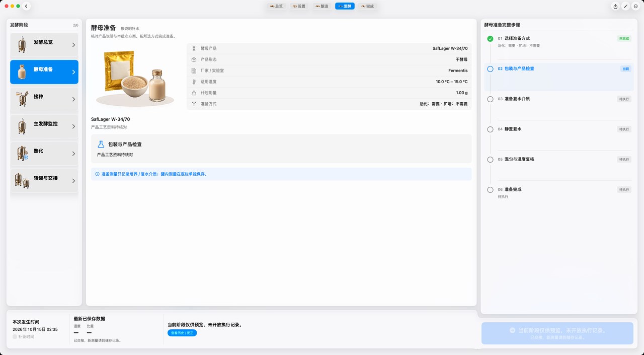
Task: Open the 接种 stage
Action: pyautogui.click(x=44, y=99)
